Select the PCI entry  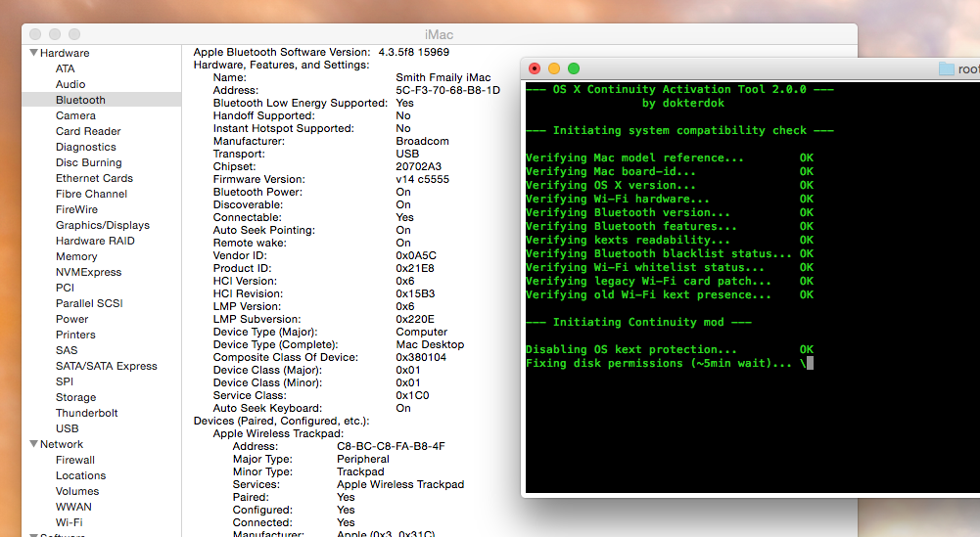point(65,288)
